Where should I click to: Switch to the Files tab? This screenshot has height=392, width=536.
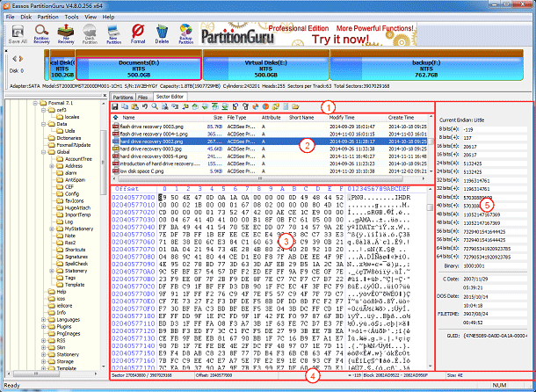coord(143,98)
